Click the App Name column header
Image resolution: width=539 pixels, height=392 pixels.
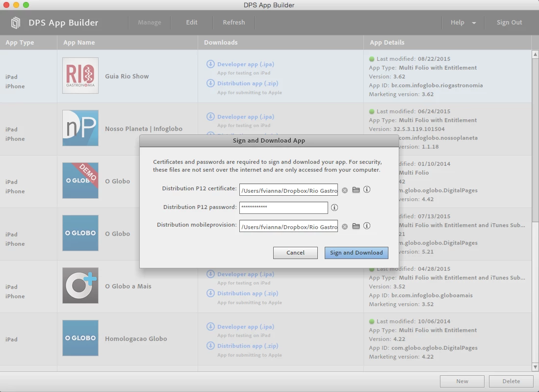79,43
